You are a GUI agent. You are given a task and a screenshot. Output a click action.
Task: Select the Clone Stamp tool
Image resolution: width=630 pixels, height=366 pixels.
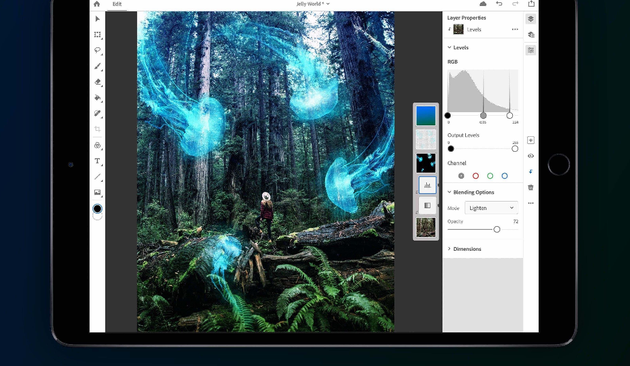click(97, 145)
